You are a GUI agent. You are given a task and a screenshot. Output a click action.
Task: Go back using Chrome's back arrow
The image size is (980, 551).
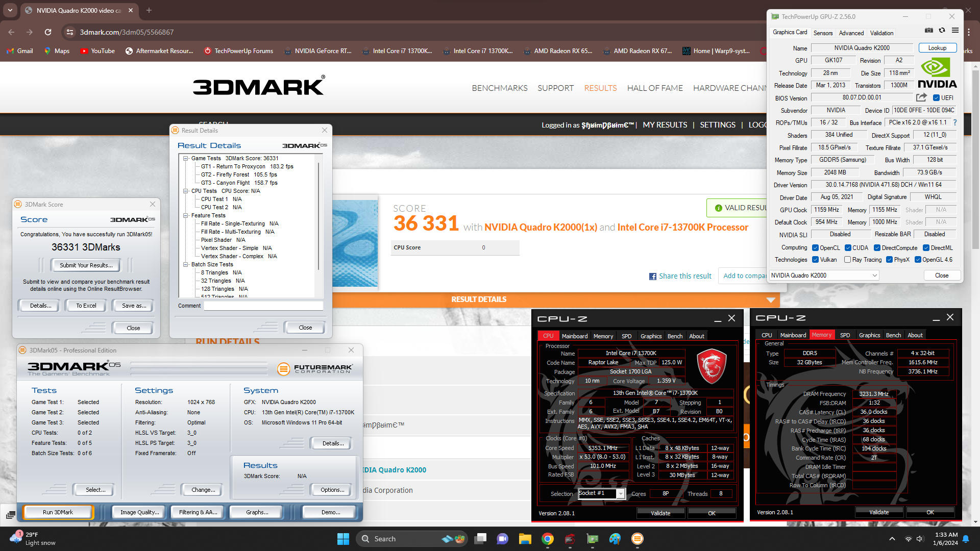point(12,32)
